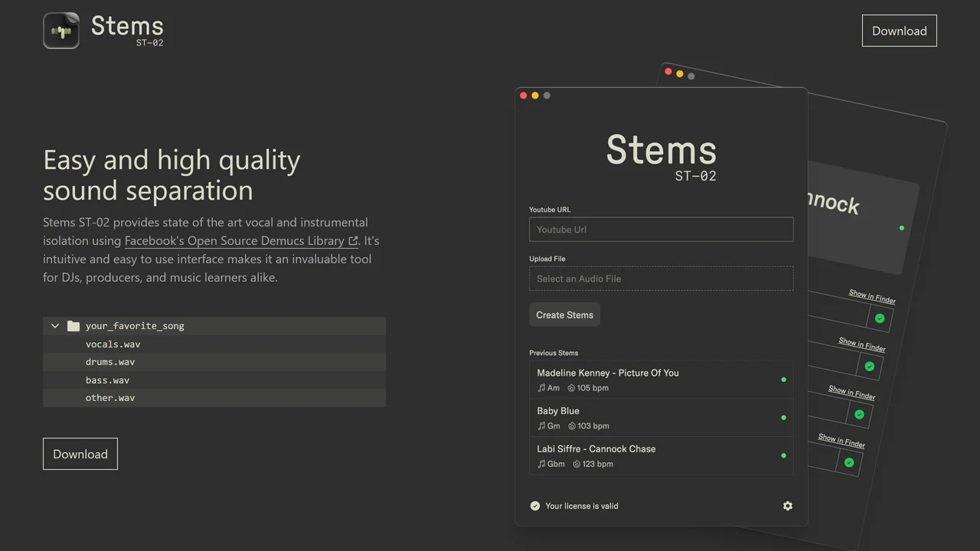The height and width of the screenshot is (551, 980).
Task: Click green status dot for Labi Siffre
Action: pos(783,455)
